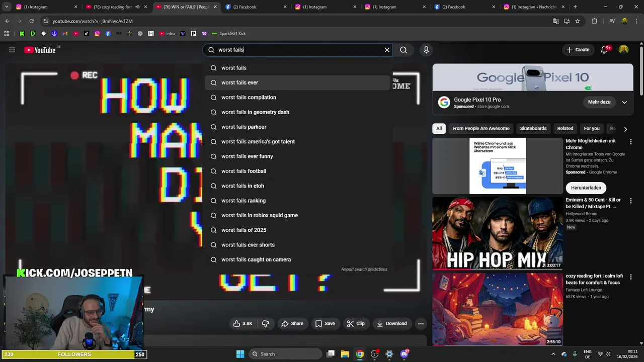The image size is (644, 362).
Task: Choose suggestion 'worst fails of 2025'
Action: (298, 230)
